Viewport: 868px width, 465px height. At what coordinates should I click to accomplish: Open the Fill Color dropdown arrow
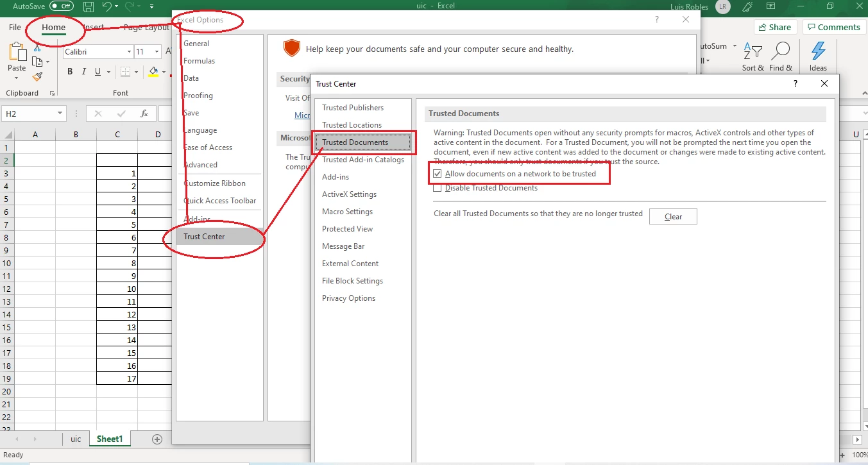coord(164,72)
